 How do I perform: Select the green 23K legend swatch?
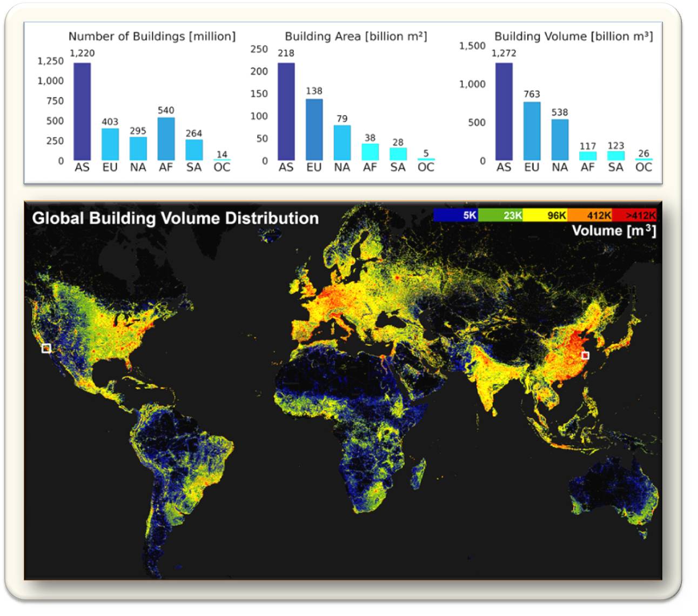coord(501,215)
